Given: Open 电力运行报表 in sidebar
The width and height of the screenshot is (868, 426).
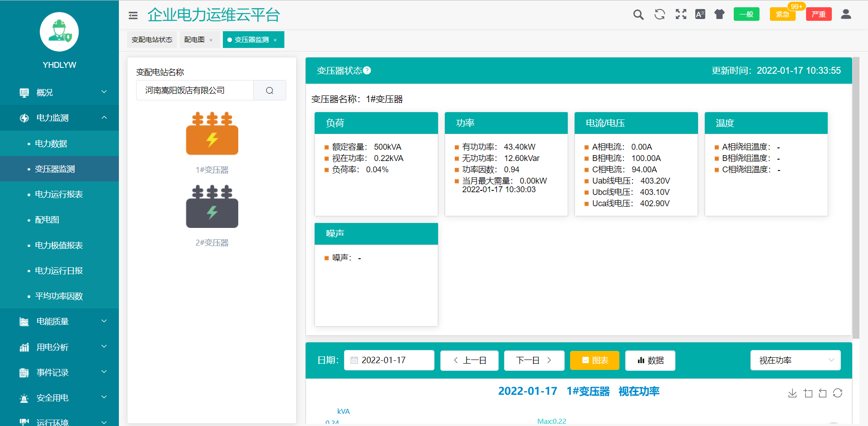Looking at the screenshot, I should coord(59,194).
